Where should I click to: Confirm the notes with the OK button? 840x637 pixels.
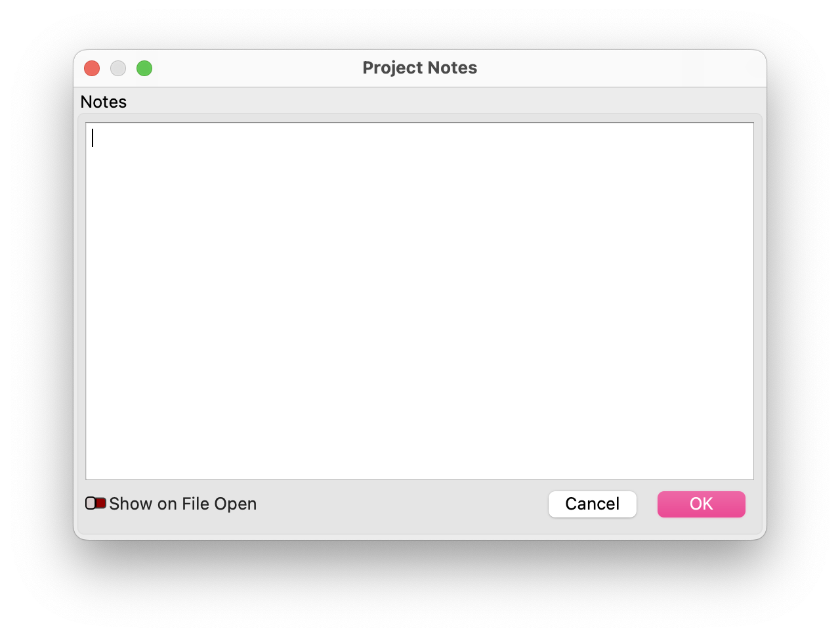701,504
